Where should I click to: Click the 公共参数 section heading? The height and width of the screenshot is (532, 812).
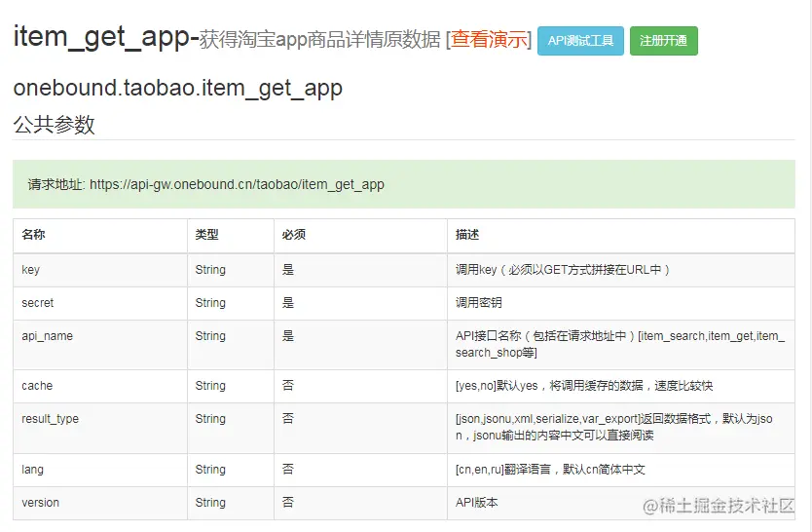coord(54,125)
